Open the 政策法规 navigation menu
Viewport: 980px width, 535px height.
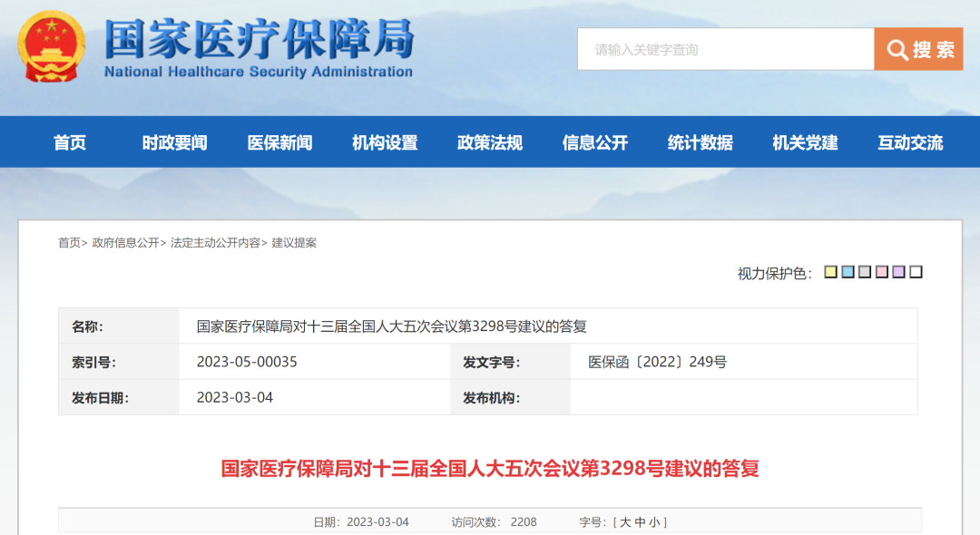(x=488, y=142)
